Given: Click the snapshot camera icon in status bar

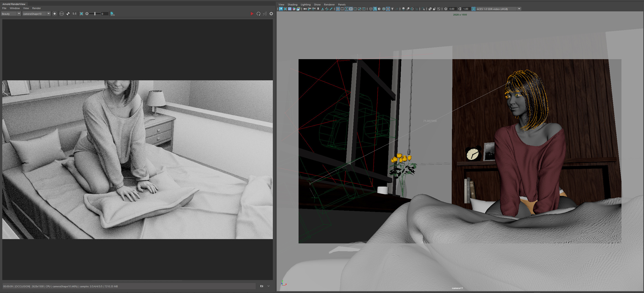Looking at the screenshot, I should tap(261, 286).
